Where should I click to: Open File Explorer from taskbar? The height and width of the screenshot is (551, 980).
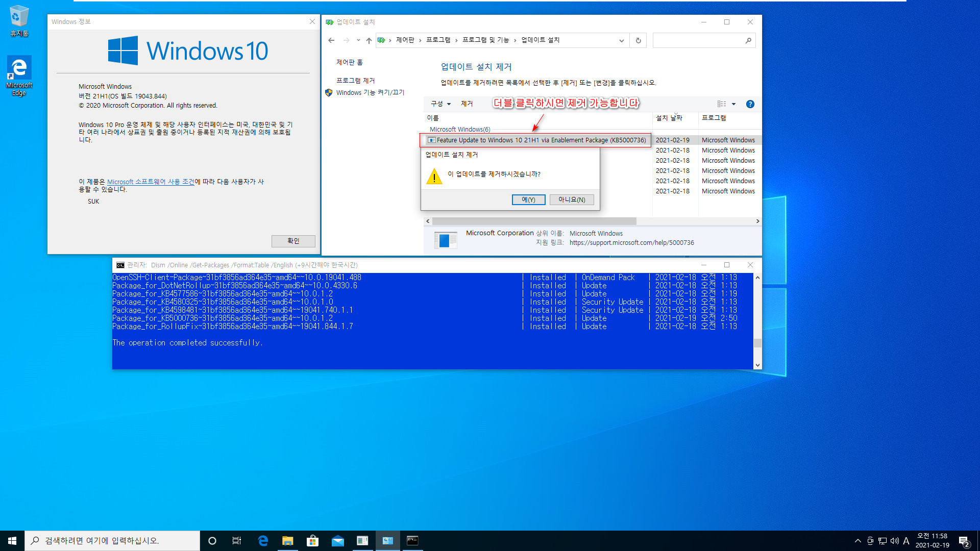pos(288,541)
